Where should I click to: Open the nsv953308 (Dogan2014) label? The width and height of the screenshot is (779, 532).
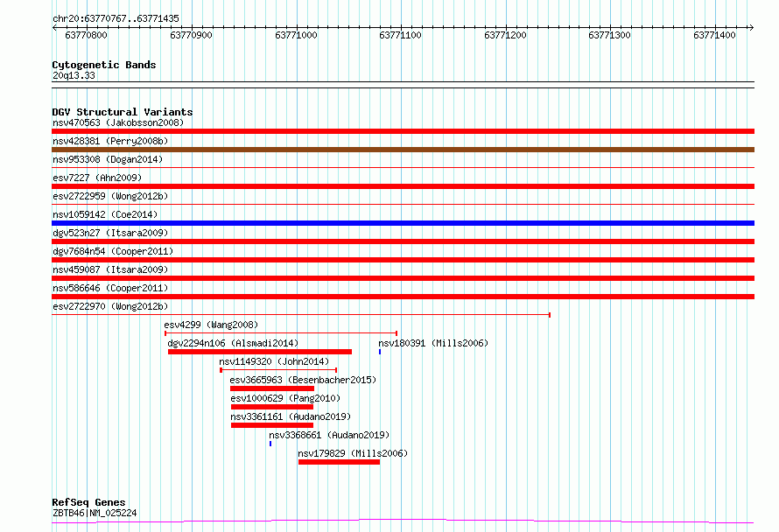tap(108, 159)
